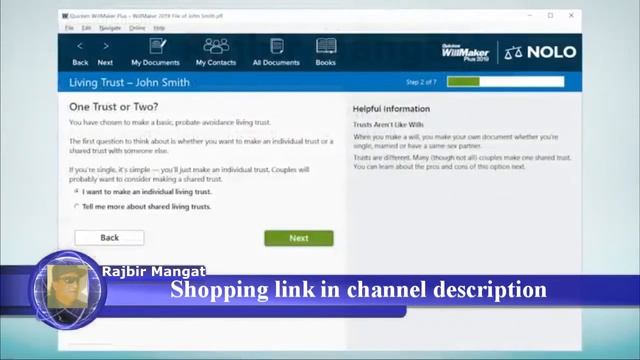The image size is (640, 360).
Task: Click the 'Helpful Information' heading
Action: pos(391,109)
